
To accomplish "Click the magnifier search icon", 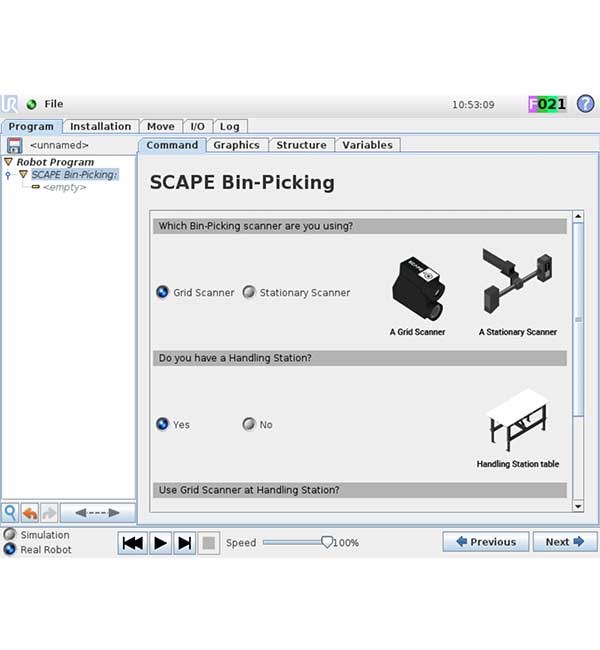I will (10, 513).
